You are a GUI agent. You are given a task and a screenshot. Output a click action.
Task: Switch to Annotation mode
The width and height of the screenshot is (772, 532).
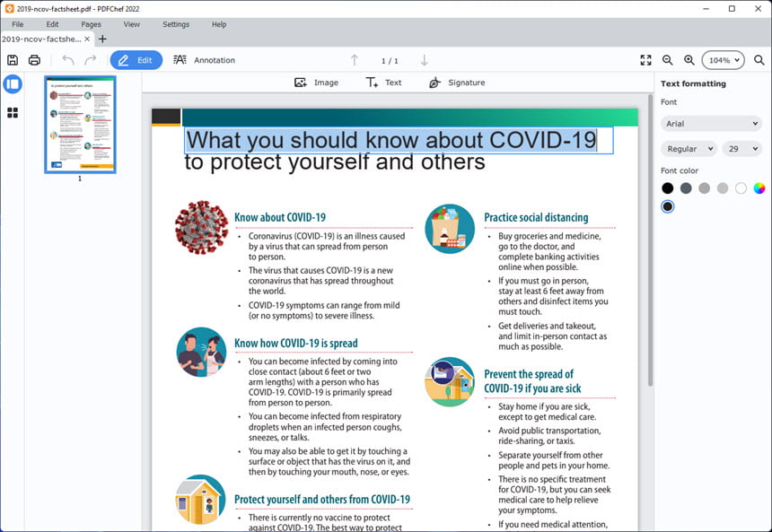point(205,60)
